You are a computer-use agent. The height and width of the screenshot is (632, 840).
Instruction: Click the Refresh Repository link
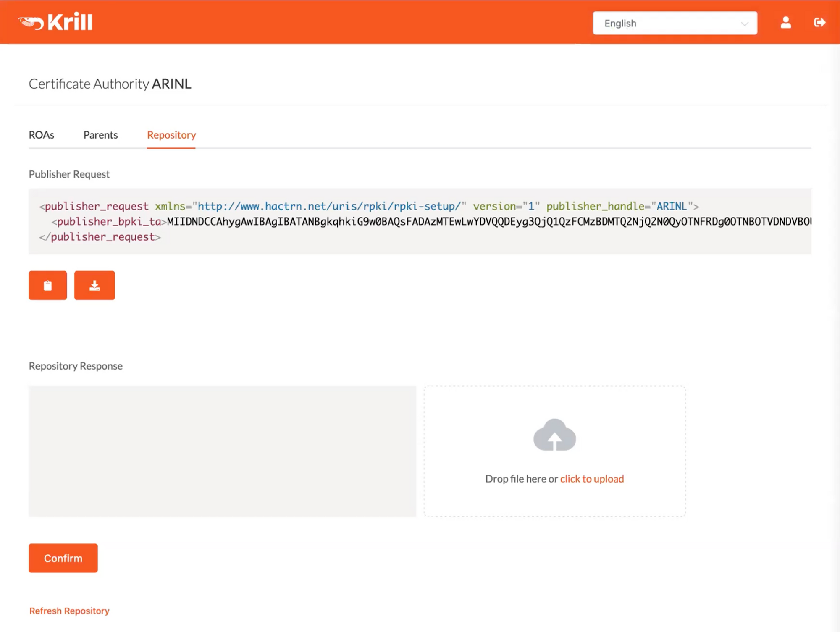(x=69, y=611)
